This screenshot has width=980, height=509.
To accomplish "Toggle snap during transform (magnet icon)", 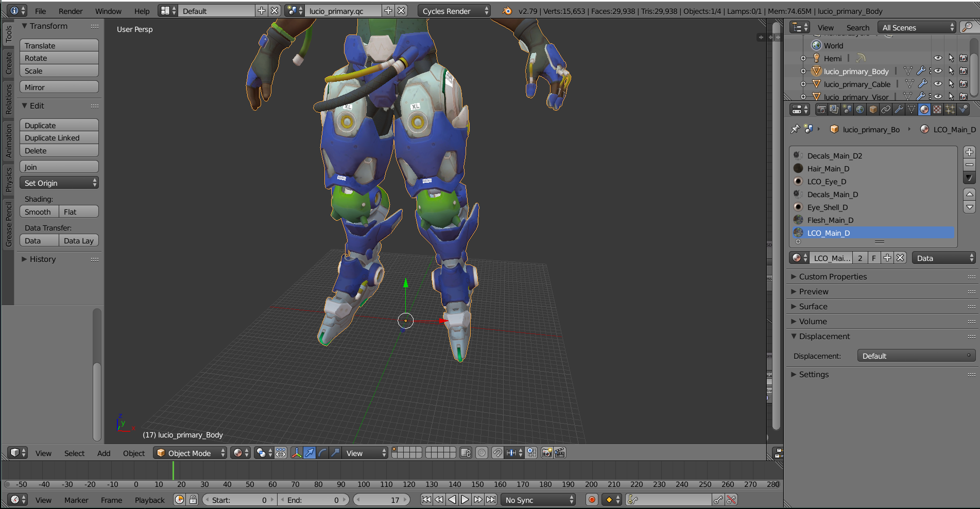I will (497, 453).
